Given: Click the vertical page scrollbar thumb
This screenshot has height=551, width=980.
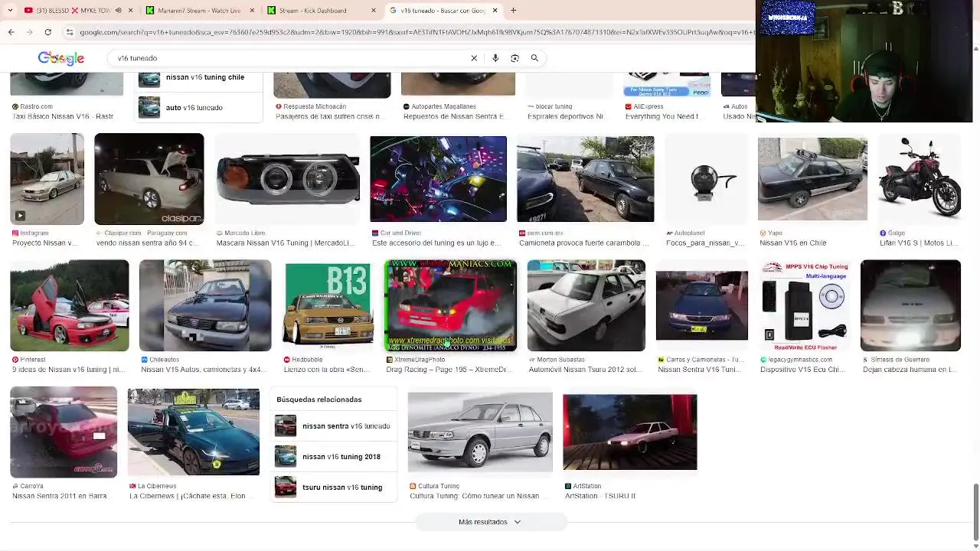Looking at the screenshot, I should 975,511.
